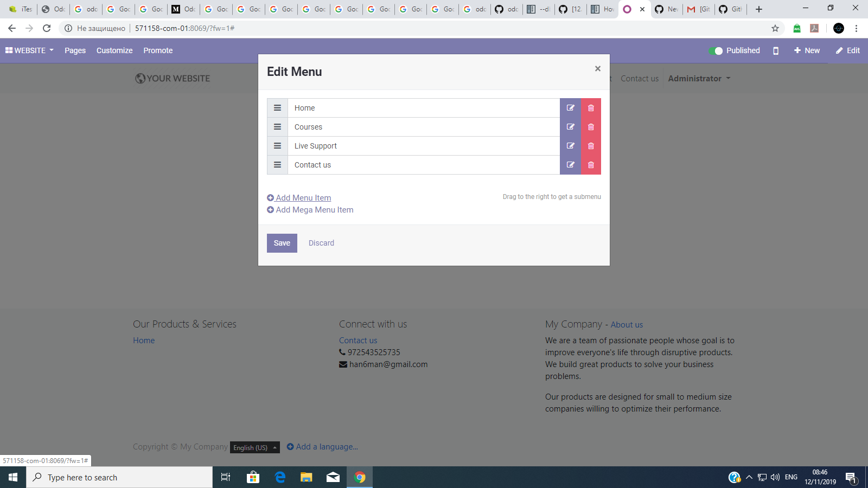Edit the Courses menu item

point(571,127)
